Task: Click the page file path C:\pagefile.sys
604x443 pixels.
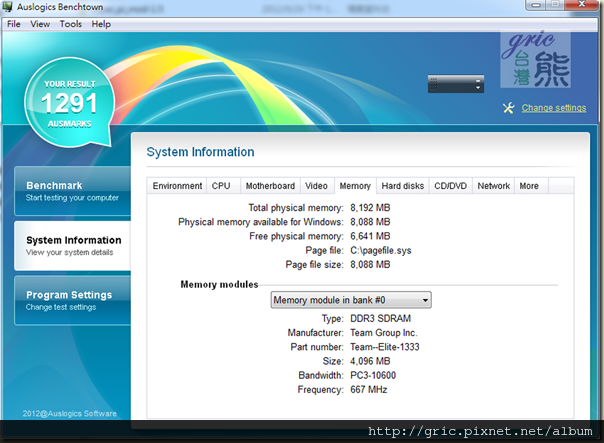Action: (x=381, y=250)
